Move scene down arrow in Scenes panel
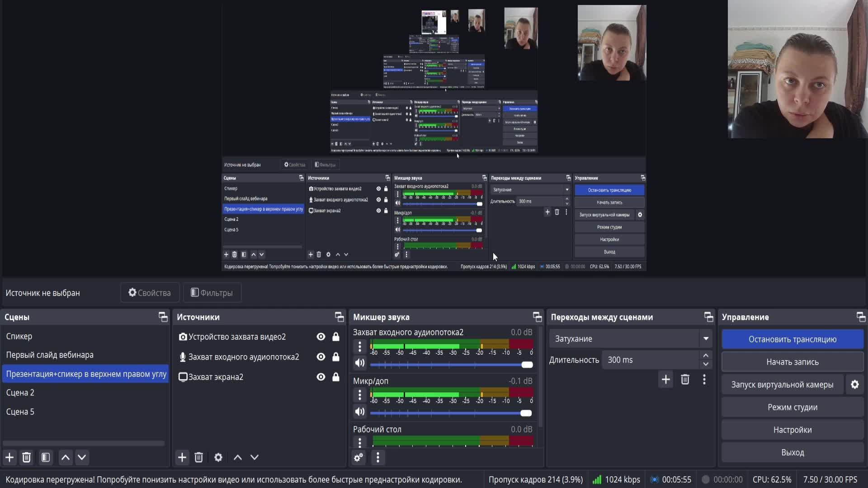The image size is (868, 488). pos(82,457)
